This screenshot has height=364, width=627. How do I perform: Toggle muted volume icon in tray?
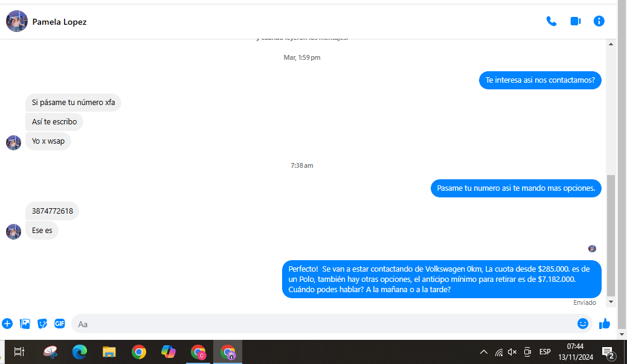pos(512,352)
